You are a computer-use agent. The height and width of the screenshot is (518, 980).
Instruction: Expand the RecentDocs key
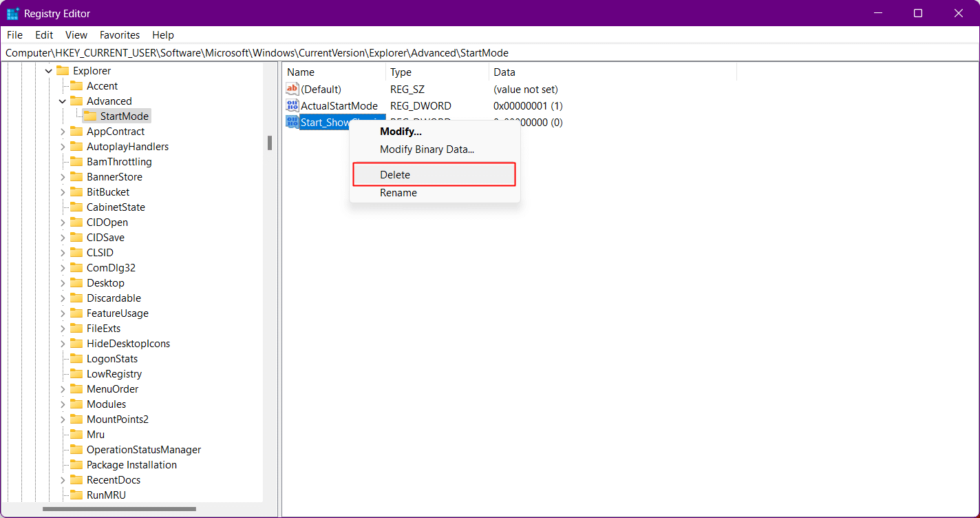[63, 480]
